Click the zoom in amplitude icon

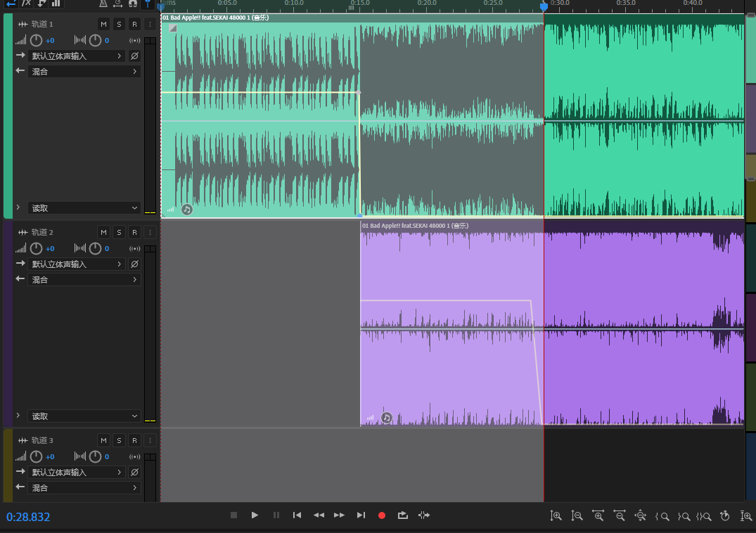pyautogui.click(x=556, y=516)
